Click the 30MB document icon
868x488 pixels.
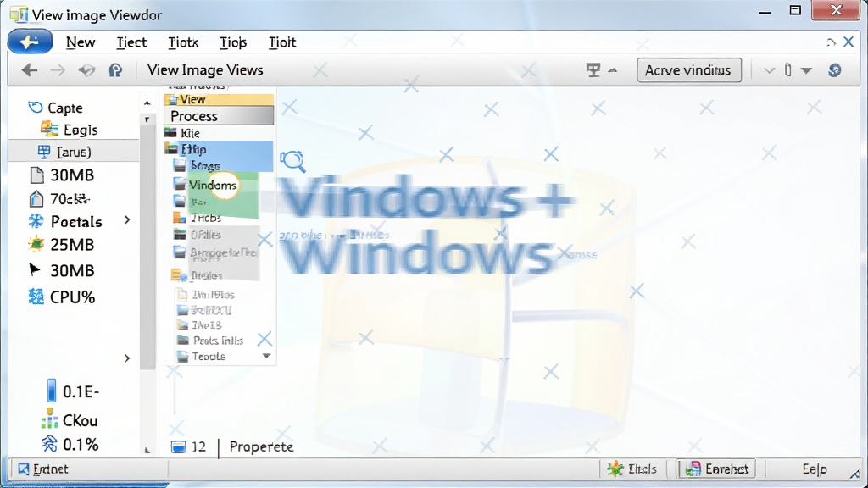point(36,175)
